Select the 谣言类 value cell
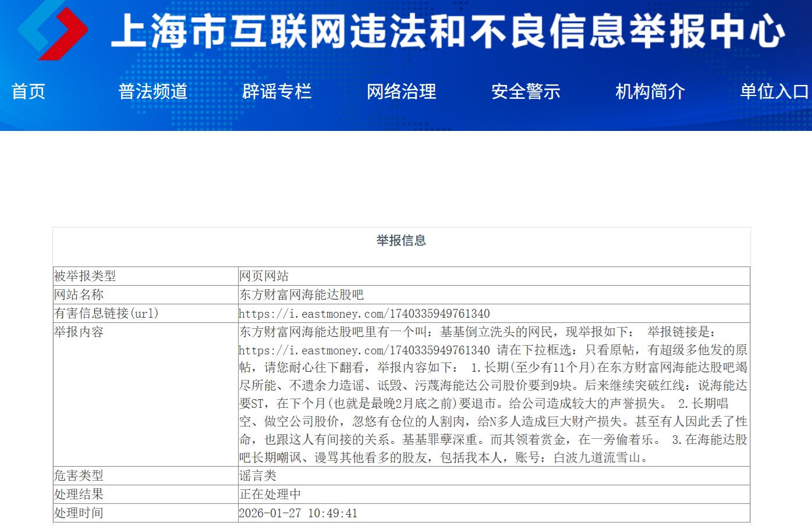Screen dimensions: 812x526 click(494, 475)
